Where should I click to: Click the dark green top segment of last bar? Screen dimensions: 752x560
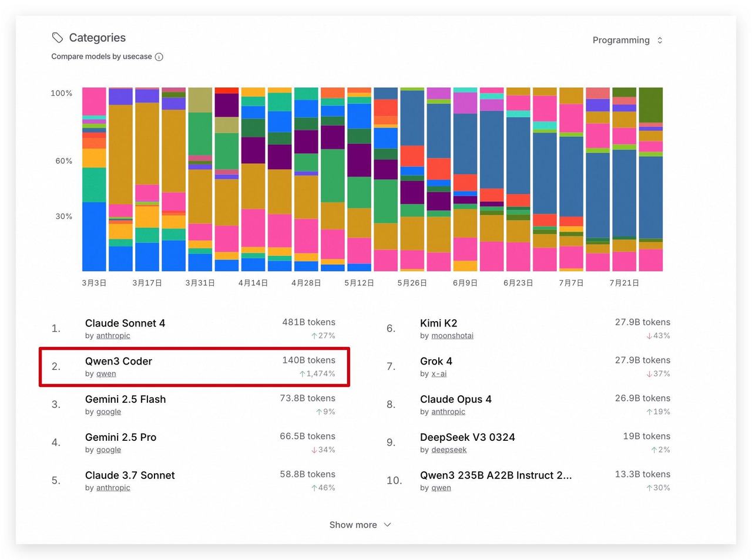coord(651,104)
